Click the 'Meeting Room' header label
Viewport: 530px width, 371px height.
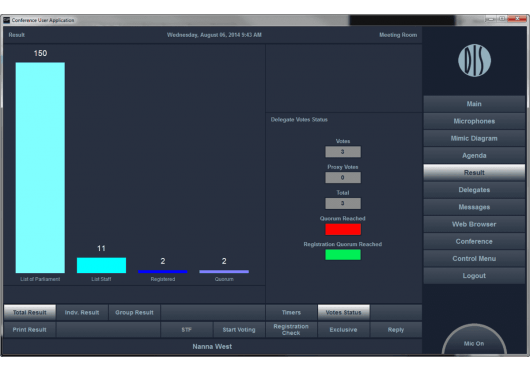pos(398,35)
